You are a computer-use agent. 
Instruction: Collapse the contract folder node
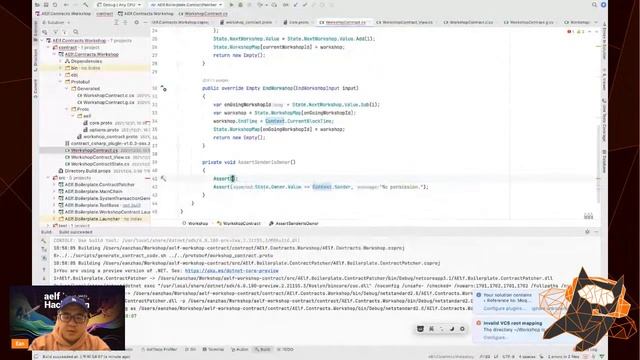[48, 47]
